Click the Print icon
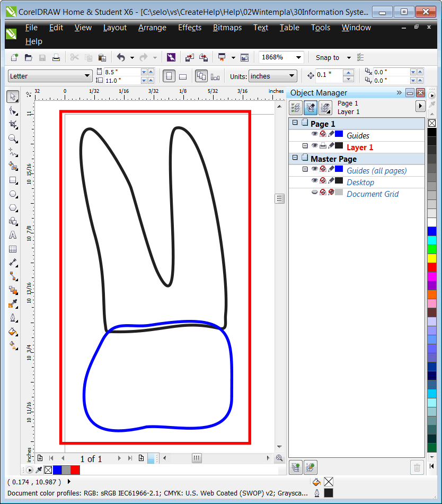This screenshot has height=504, width=442. (x=56, y=57)
